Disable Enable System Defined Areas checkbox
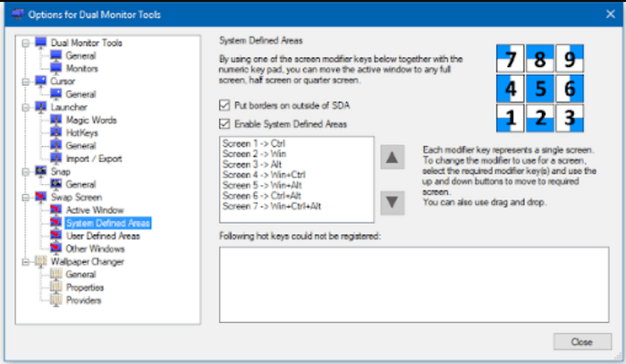This screenshot has width=626, height=364. tap(224, 123)
